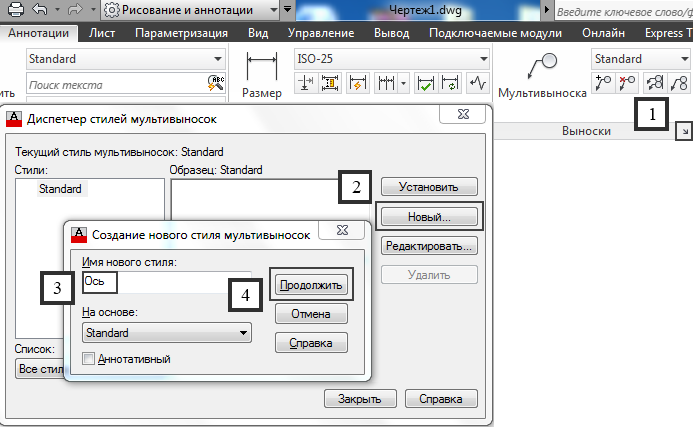Viewport: 694px width, 428px height.
Task: Open the Вид ribbon tab
Action: point(258,33)
